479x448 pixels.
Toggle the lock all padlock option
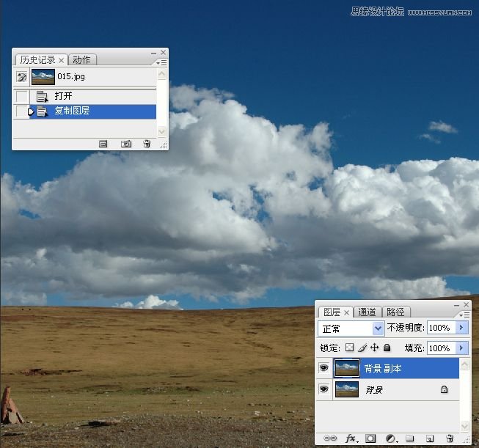point(387,348)
